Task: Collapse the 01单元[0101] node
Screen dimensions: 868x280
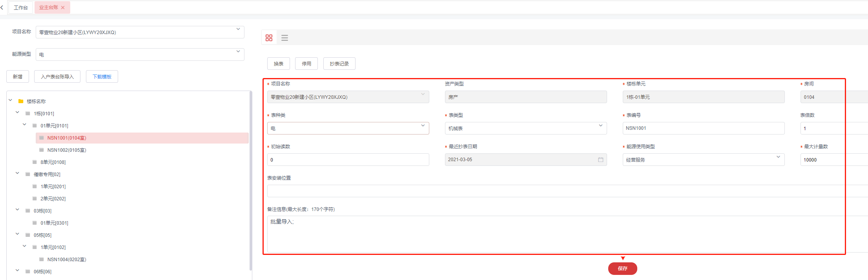Action: [x=24, y=125]
